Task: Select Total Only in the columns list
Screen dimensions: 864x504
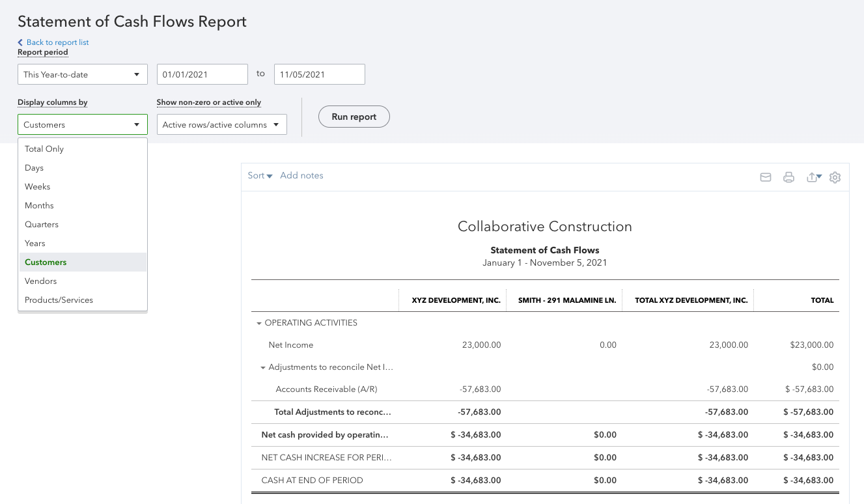Action: (44, 148)
